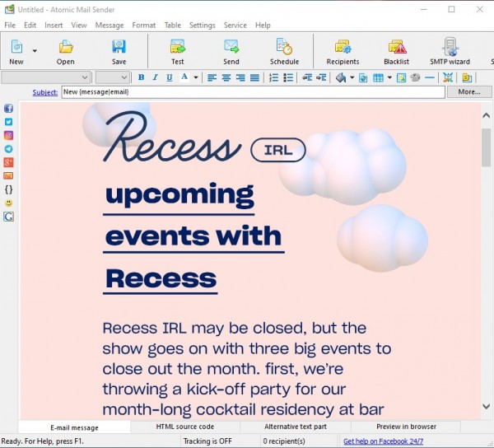Screen dimensions: 494x448
Task: Click the curly braces sidebar icon
Action: click(x=9, y=189)
